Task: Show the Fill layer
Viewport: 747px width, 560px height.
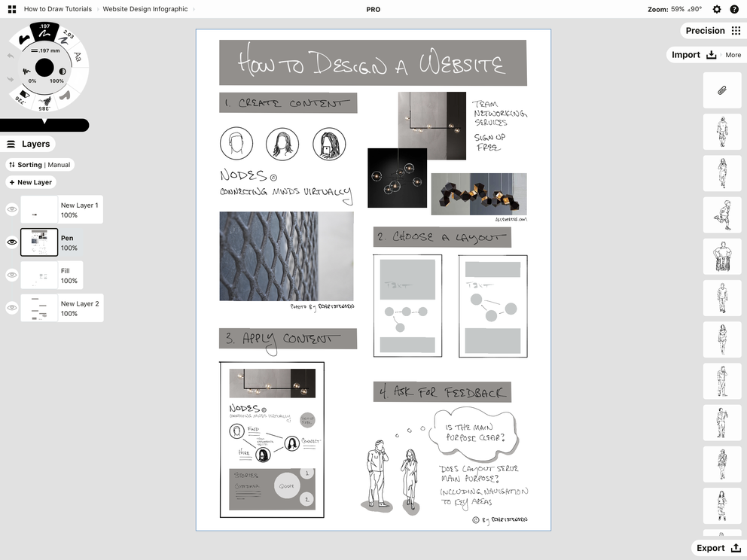Action: pos(11,275)
